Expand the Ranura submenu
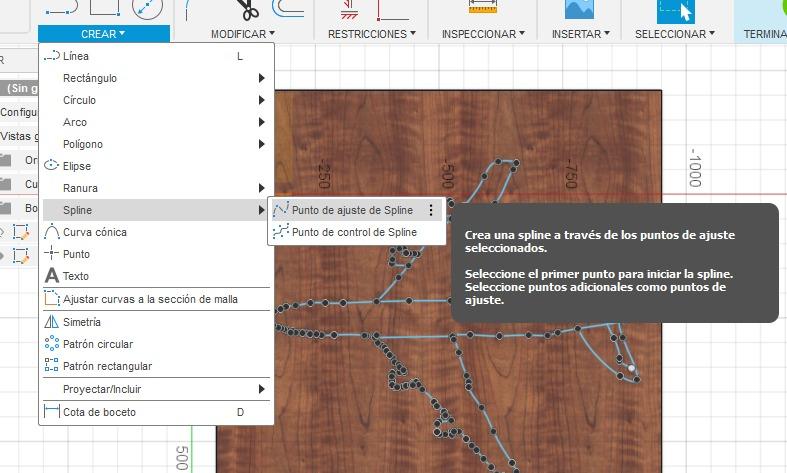787x473 pixels. (156, 188)
